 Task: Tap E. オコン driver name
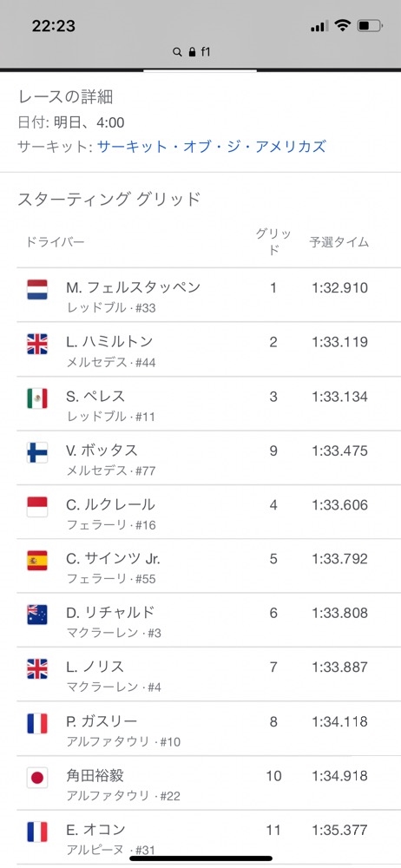coord(95,830)
